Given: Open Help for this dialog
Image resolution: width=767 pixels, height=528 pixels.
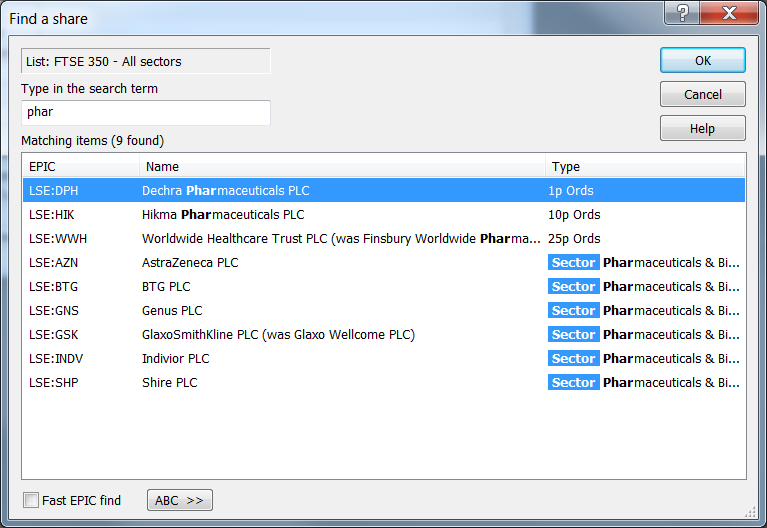Looking at the screenshot, I should [x=702, y=128].
